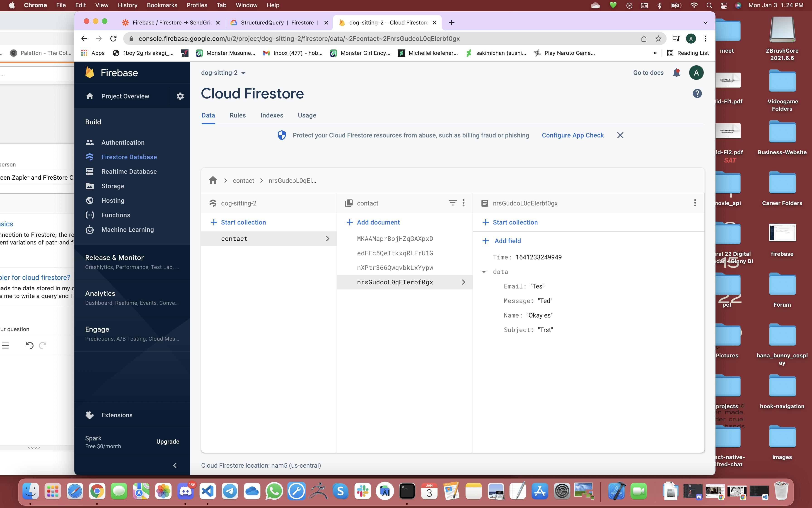The image size is (812, 508).
Task: Expand Analytics section
Action: point(132,298)
